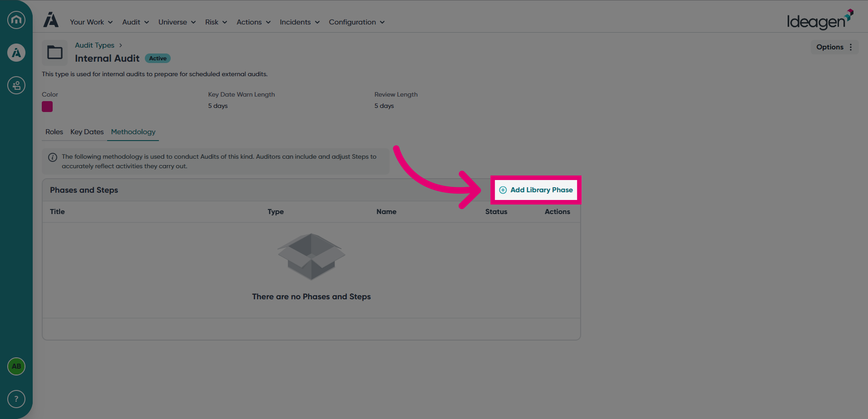This screenshot has width=868, height=419.
Task: Open the help question mark icon
Action: 16,399
